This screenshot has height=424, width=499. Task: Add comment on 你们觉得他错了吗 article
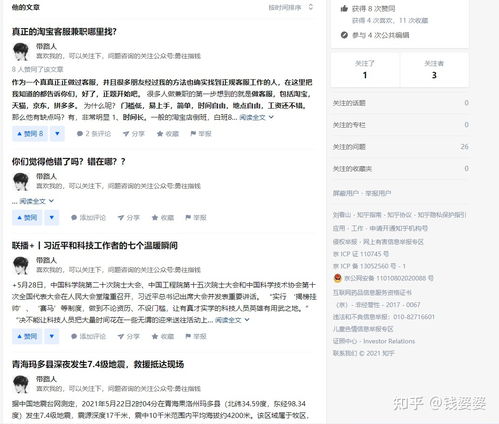88,218
